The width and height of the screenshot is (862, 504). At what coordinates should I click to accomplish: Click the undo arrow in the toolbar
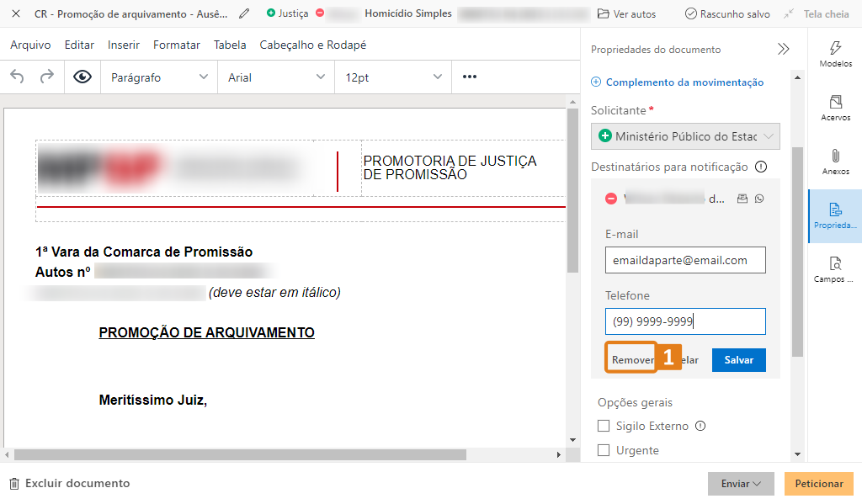click(x=17, y=77)
